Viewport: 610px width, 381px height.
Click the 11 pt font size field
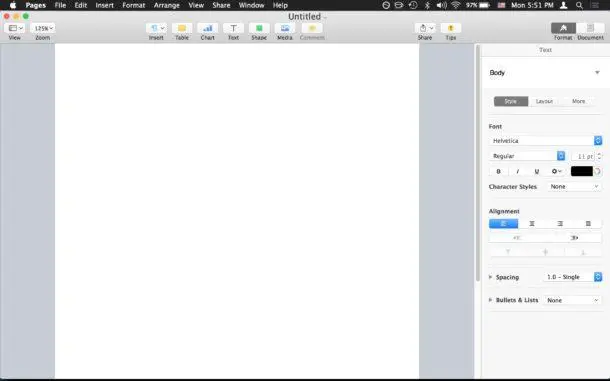(583, 156)
